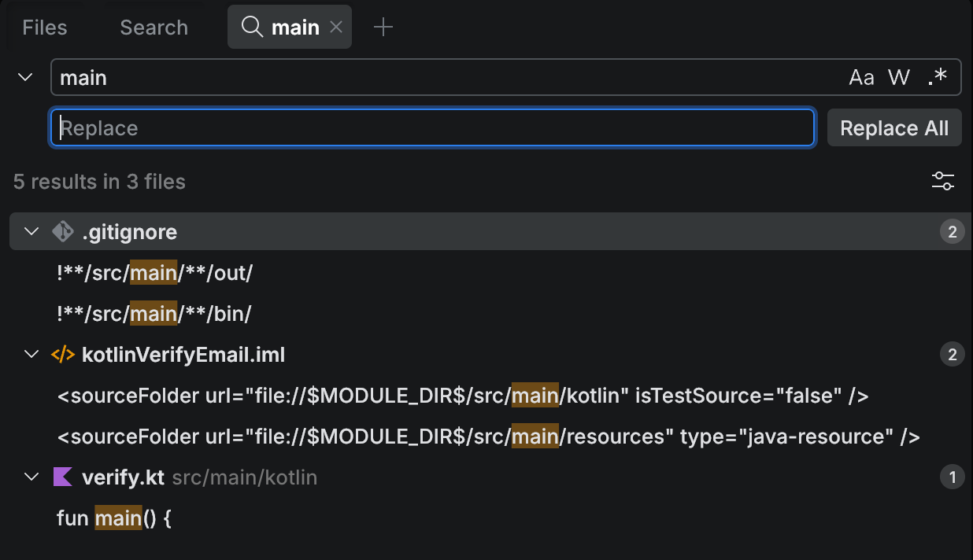
Task: Click the results count badge on .gitignore
Action: 952,231
